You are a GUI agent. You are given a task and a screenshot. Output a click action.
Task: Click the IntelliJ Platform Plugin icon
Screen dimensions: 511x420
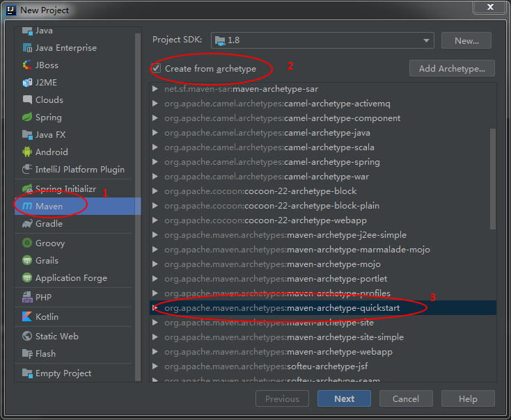[27, 169]
